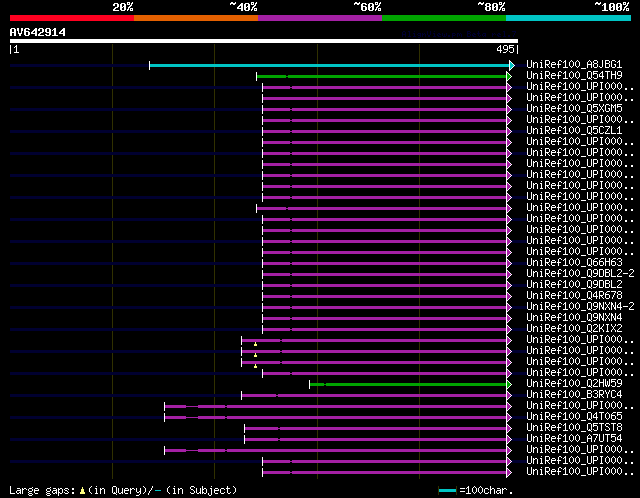Open hit UniRef100_A8JBG1
The image size is (640, 498).
(574, 64)
